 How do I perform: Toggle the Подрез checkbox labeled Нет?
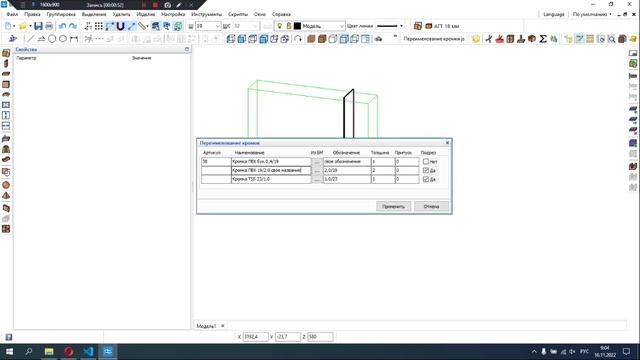(426, 162)
